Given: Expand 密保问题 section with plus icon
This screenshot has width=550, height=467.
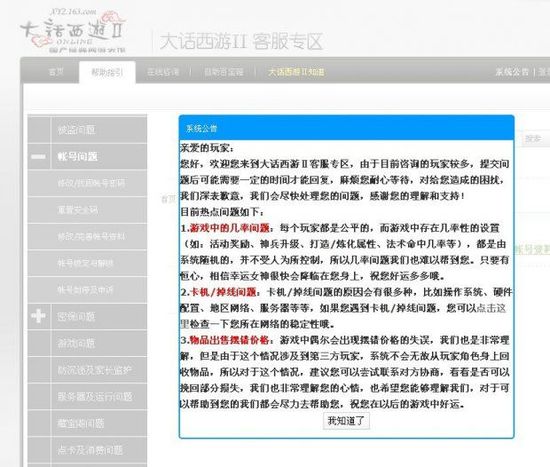Looking at the screenshot, I should point(38,316).
